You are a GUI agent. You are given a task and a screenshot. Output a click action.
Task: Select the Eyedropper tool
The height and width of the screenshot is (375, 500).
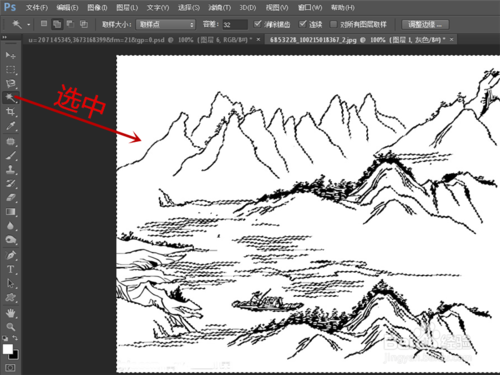(x=10, y=126)
